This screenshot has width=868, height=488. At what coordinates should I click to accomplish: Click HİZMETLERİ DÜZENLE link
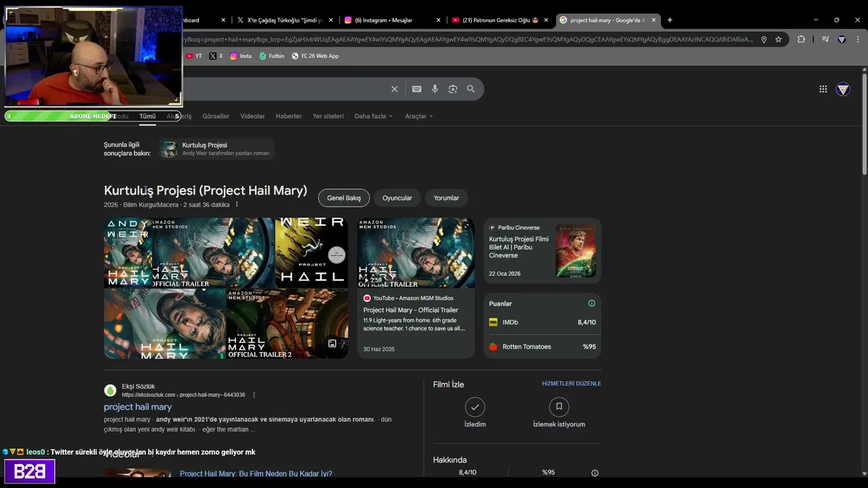(x=571, y=384)
